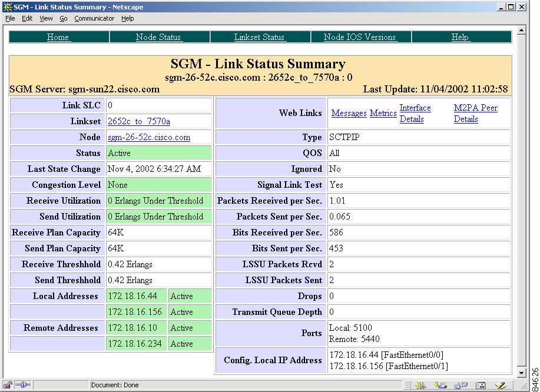This screenshot has height=392, width=540.
Task: Open the File menu
Action: [x=10, y=18]
